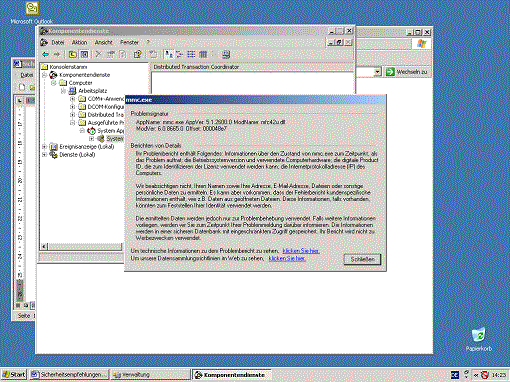
Task: Click the Dienste (Lokal) gears icon
Action: (x=53, y=155)
